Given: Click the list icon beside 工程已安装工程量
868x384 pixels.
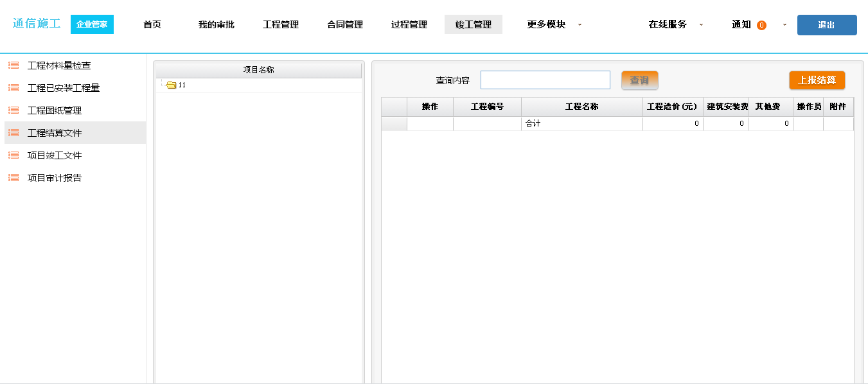Looking at the screenshot, I should point(13,88).
